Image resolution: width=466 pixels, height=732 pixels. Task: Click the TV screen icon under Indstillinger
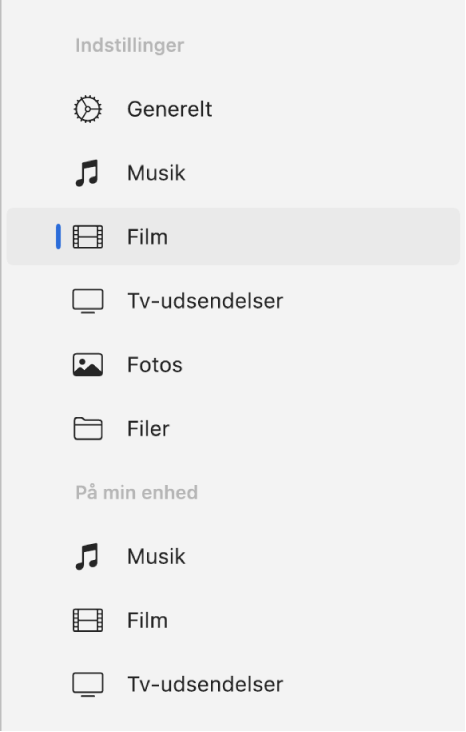click(88, 301)
